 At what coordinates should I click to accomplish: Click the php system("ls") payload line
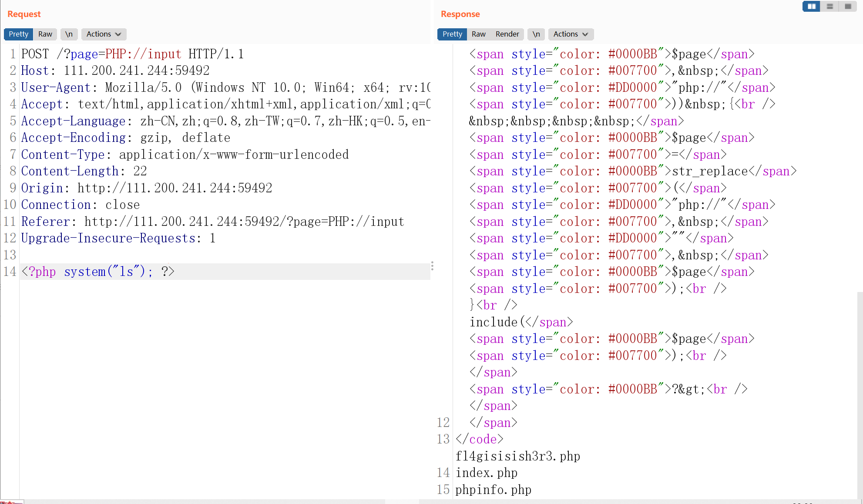98,272
